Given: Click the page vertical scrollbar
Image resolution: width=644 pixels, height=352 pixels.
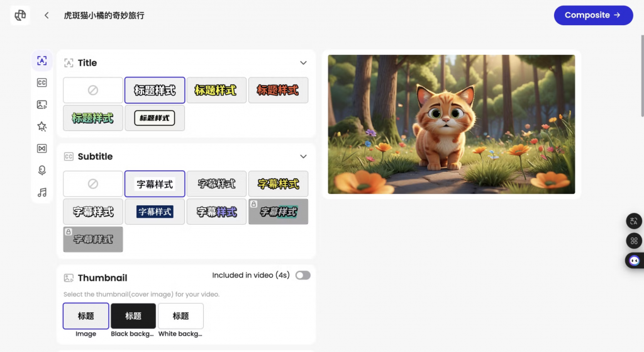Looking at the screenshot, I should point(642,76).
